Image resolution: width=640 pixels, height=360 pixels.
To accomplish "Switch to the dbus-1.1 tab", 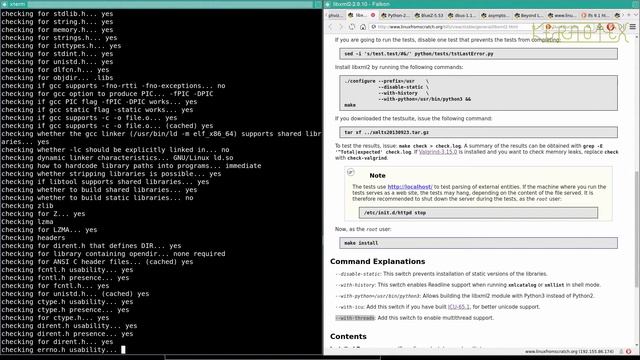I will [x=462, y=15].
